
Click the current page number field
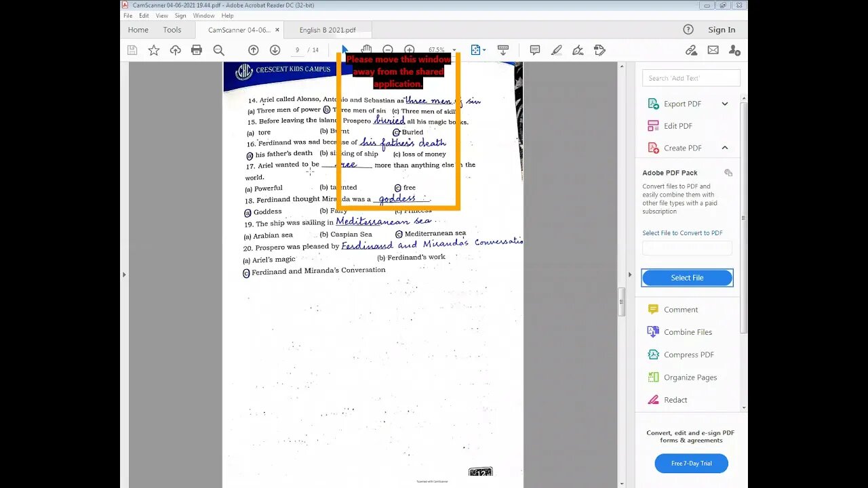pyautogui.click(x=297, y=50)
